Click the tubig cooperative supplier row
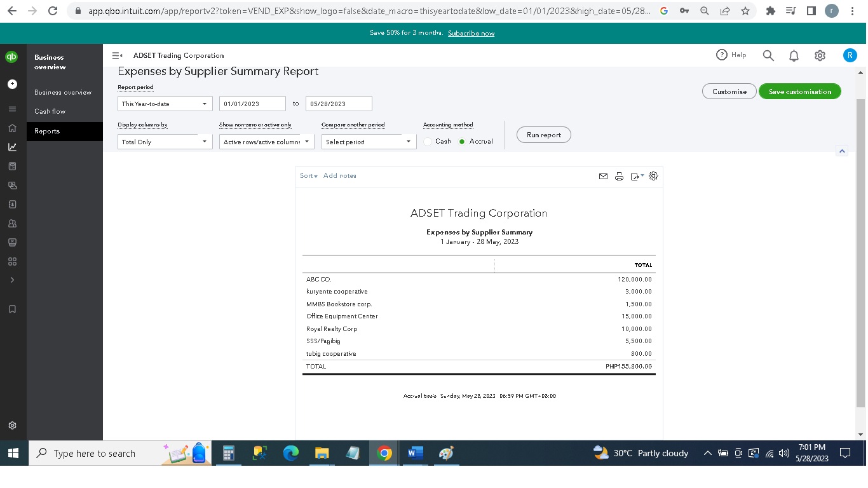The image size is (868, 488). tap(479, 354)
